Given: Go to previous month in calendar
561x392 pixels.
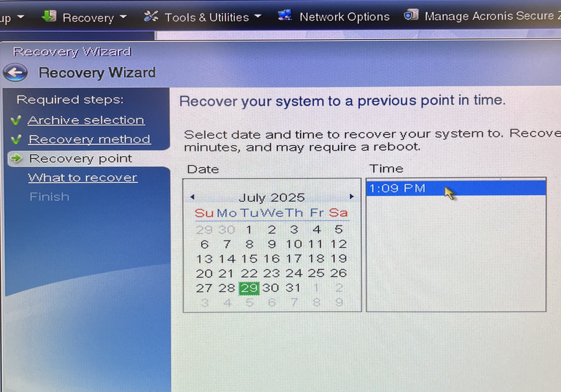Looking at the screenshot, I should click(x=192, y=197).
